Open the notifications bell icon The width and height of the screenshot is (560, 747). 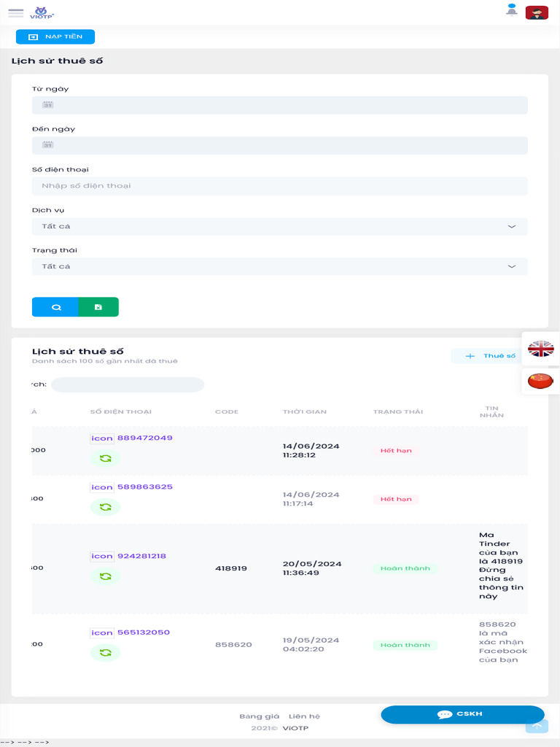[512, 10]
